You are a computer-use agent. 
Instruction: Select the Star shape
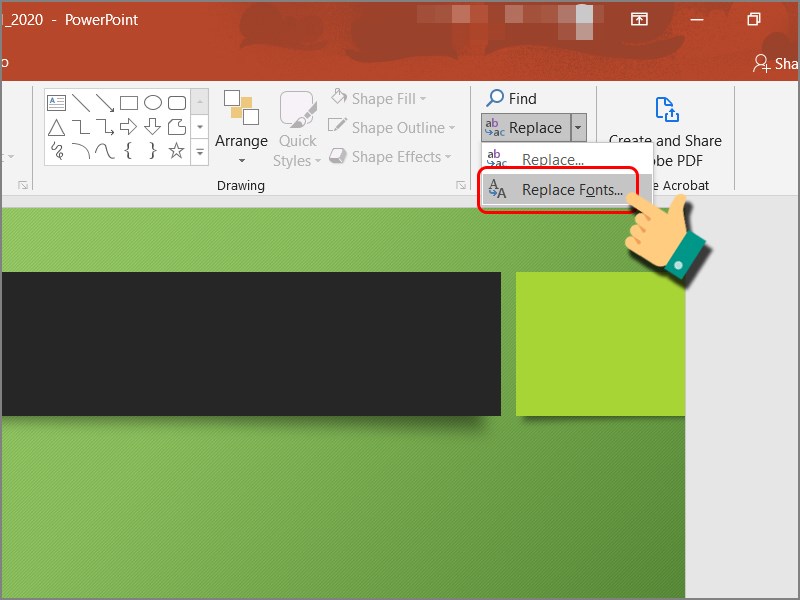(x=177, y=151)
